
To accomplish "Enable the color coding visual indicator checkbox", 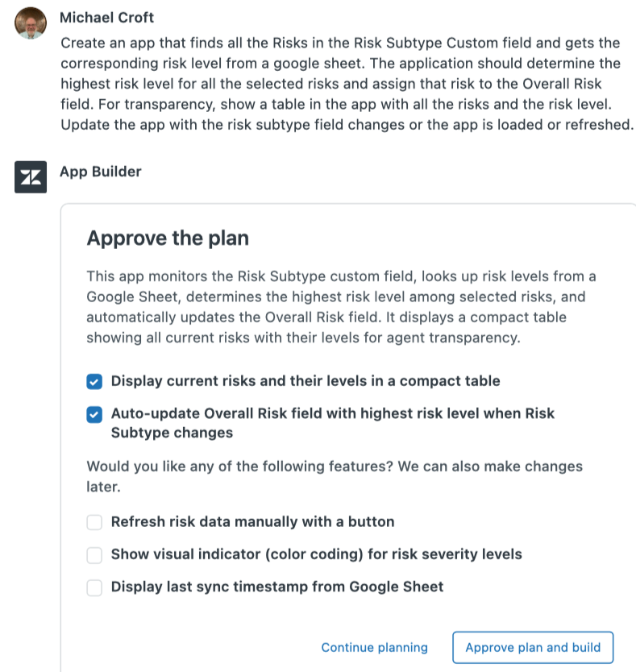I will (x=94, y=554).
